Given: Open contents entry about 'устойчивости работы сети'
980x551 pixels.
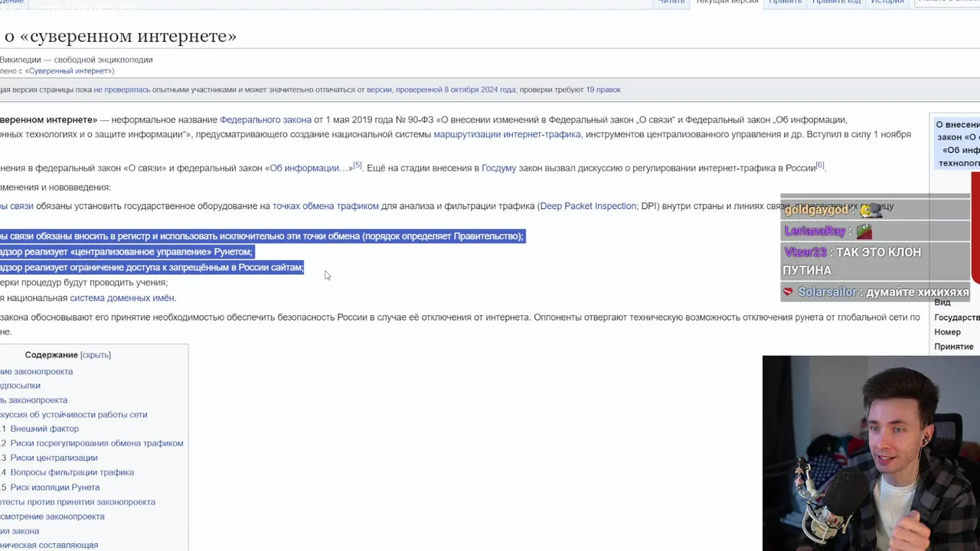Looking at the screenshot, I should (x=73, y=415).
